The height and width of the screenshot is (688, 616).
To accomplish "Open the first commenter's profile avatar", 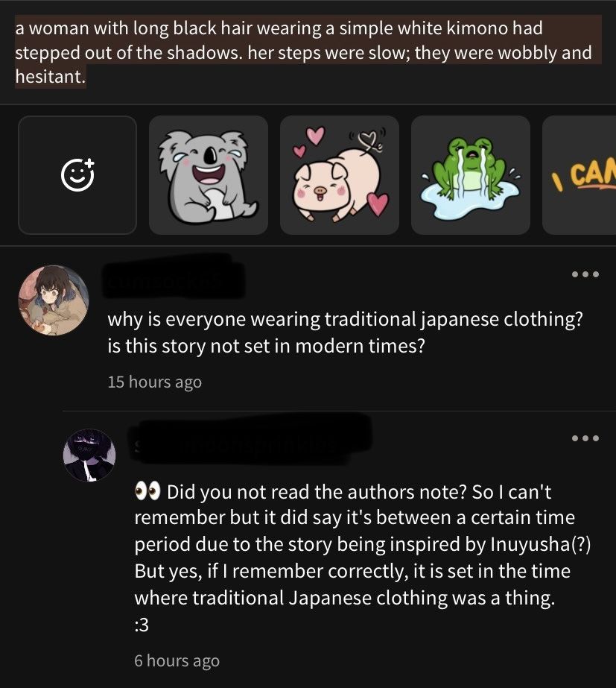I will click(x=54, y=300).
